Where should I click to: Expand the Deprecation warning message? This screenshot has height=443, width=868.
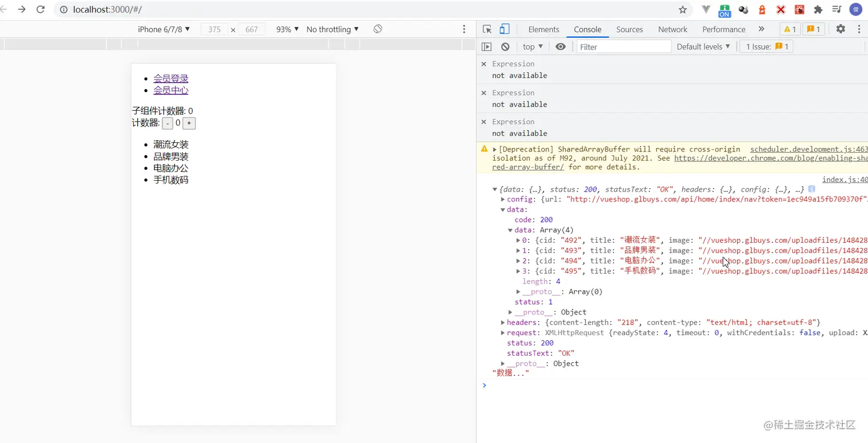(495, 149)
